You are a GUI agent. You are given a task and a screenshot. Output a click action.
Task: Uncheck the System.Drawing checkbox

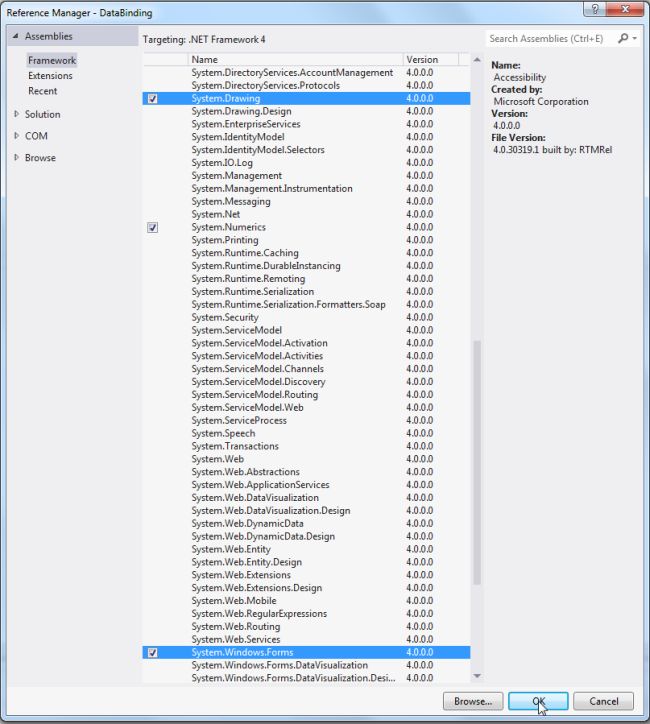click(x=152, y=98)
